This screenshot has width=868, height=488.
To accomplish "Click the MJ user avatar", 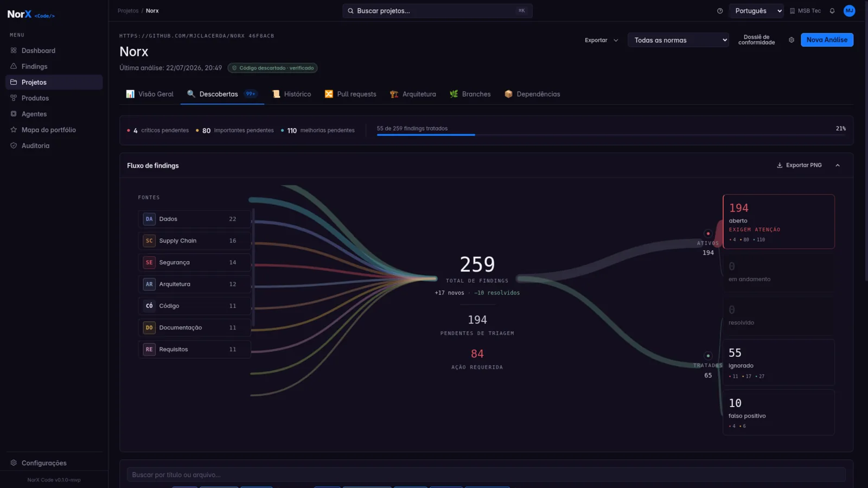I will point(850,11).
